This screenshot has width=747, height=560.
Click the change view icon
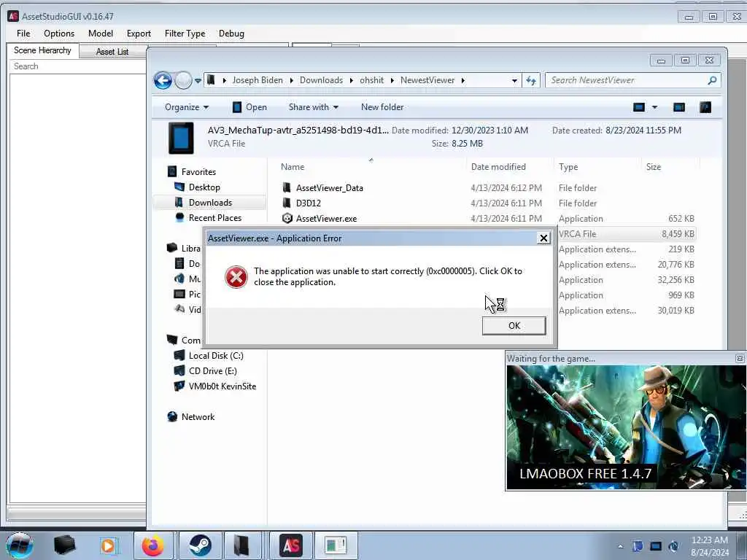click(x=639, y=107)
